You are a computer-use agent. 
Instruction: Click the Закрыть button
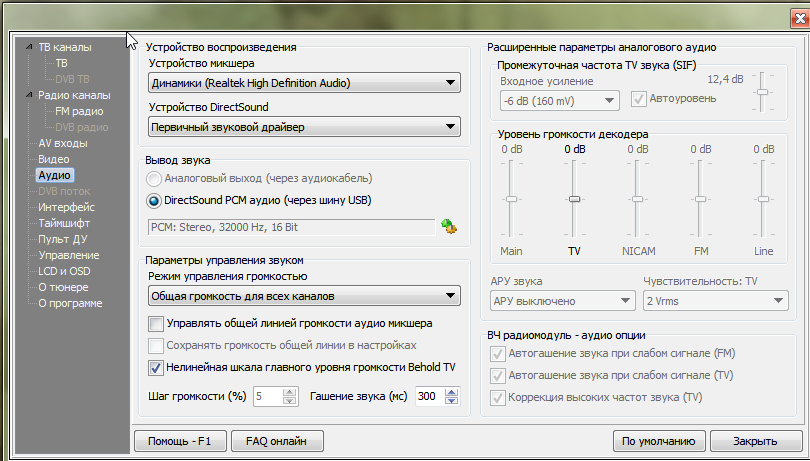click(x=754, y=440)
